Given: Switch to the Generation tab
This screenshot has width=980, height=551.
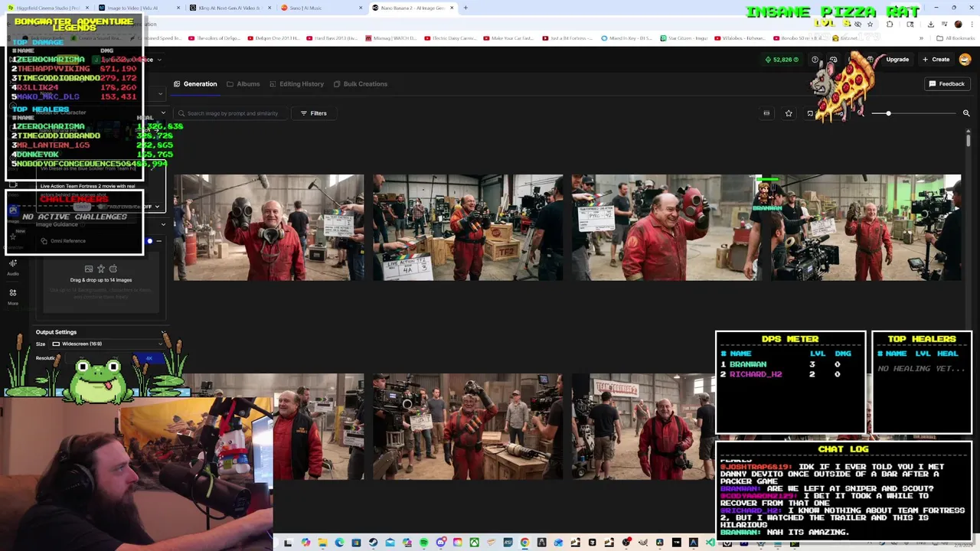Looking at the screenshot, I should click(x=195, y=84).
